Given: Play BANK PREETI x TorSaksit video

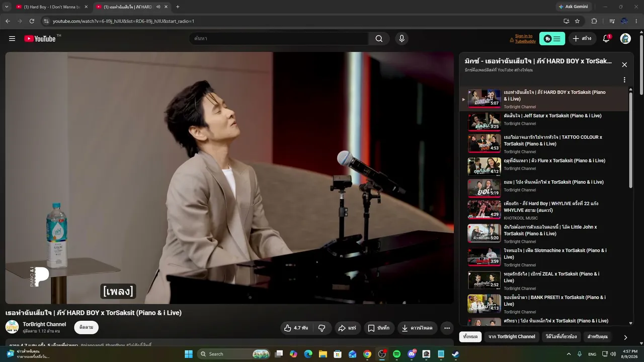Looking at the screenshot, I should point(548,304).
